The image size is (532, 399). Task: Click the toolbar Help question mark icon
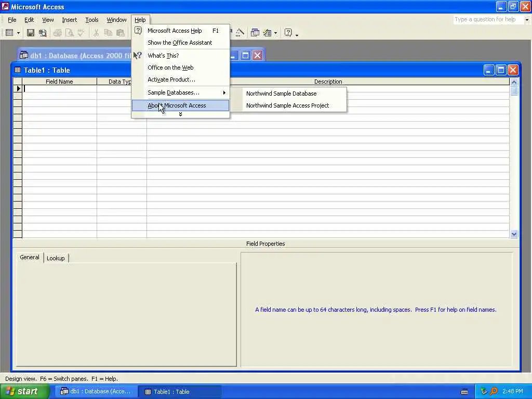(x=288, y=33)
